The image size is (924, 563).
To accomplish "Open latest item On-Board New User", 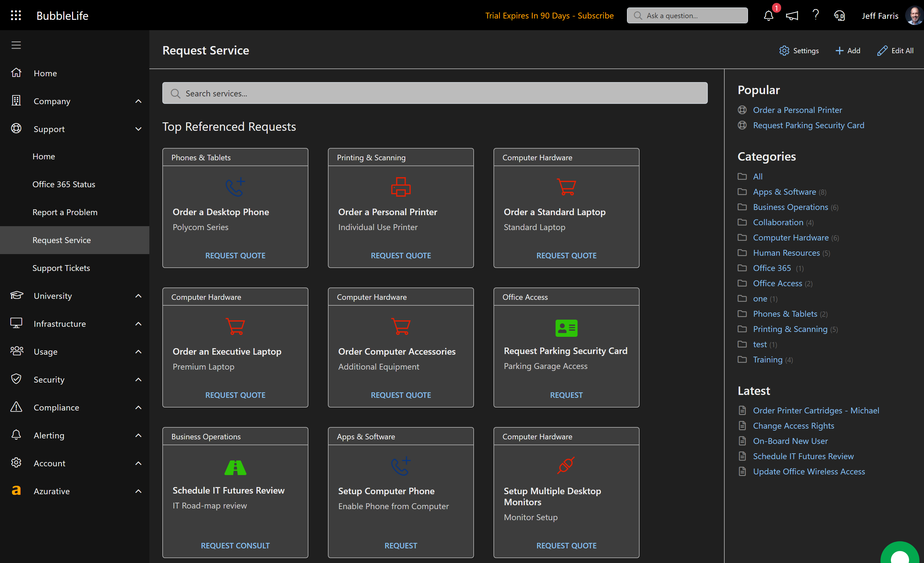I will coord(790,441).
